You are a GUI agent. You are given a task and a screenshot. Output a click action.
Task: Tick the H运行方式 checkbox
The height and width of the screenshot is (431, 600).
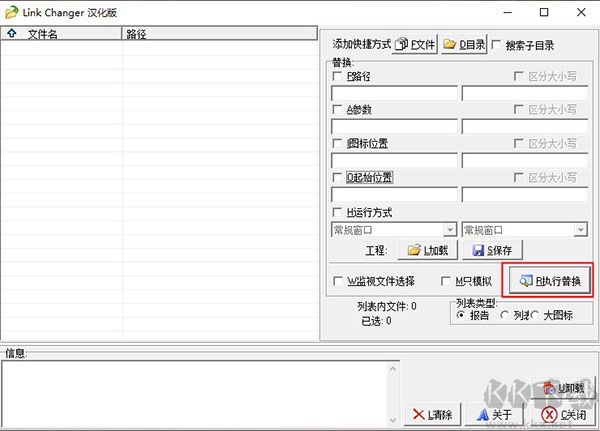point(337,212)
